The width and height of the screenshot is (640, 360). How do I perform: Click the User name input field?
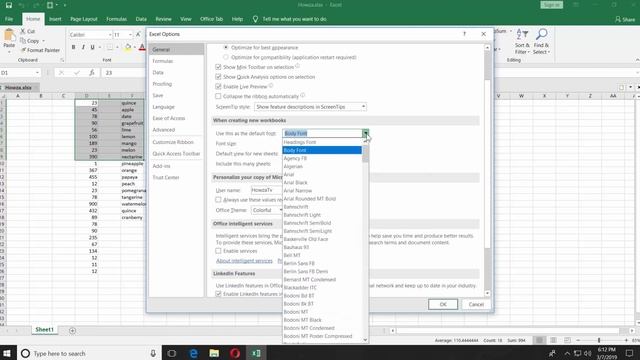pyautogui.click(x=267, y=191)
